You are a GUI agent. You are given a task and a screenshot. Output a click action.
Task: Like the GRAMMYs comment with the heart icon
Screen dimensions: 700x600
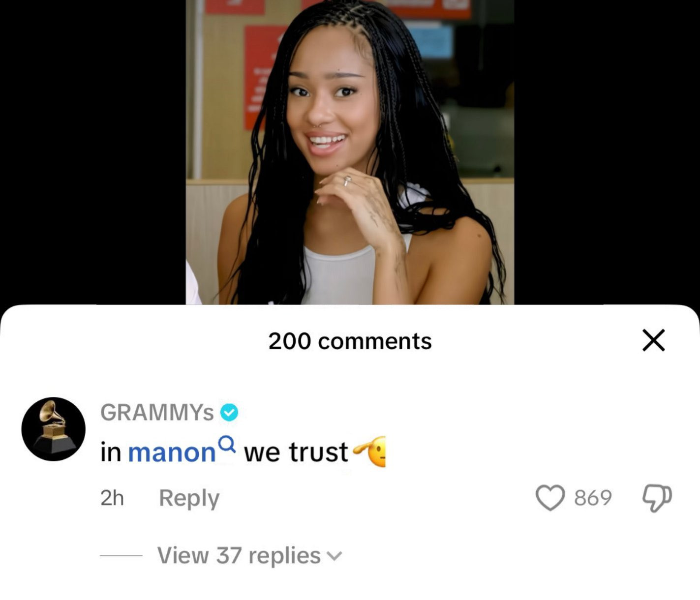point(549,498)
